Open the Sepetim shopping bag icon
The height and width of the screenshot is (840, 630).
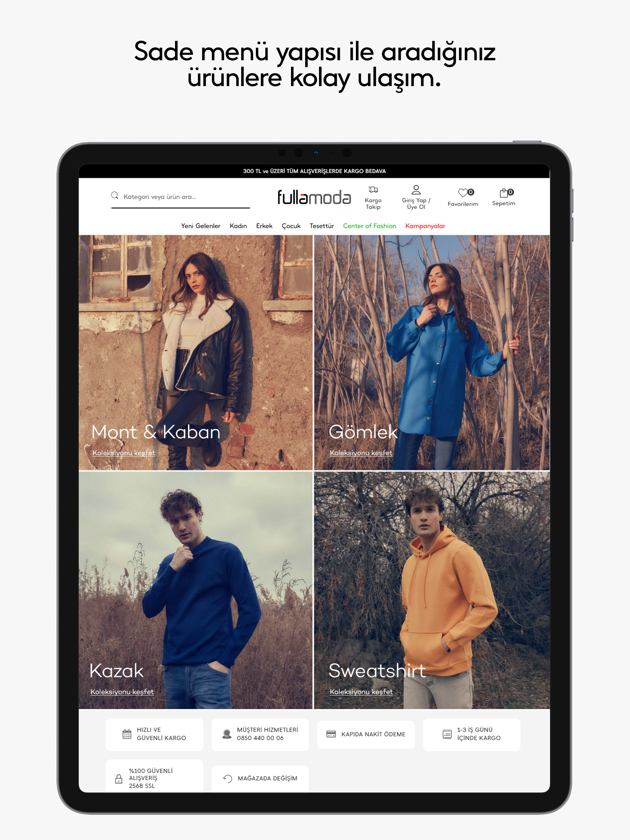504,193
